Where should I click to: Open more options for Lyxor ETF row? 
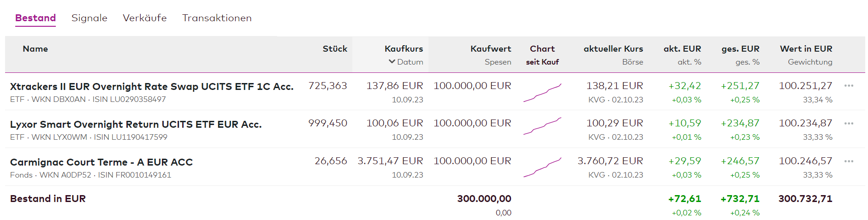coord(849,124)
